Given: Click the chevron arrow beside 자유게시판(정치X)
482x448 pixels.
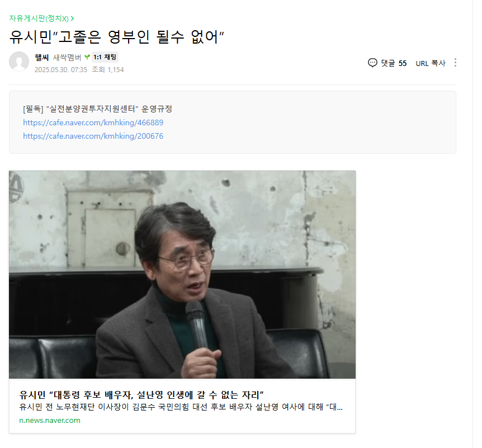Looking at the screenshot, I should 72,19.
